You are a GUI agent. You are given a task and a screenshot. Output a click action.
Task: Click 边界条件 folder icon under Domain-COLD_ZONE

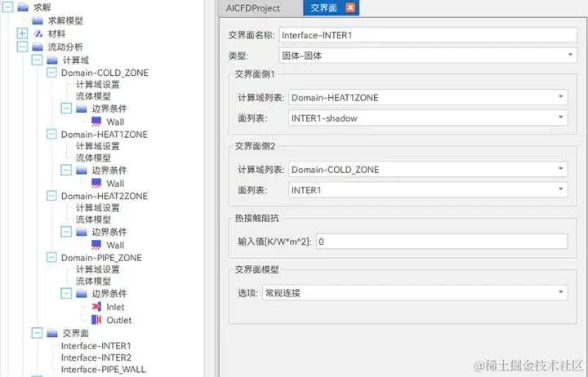(x=82, y=109)
